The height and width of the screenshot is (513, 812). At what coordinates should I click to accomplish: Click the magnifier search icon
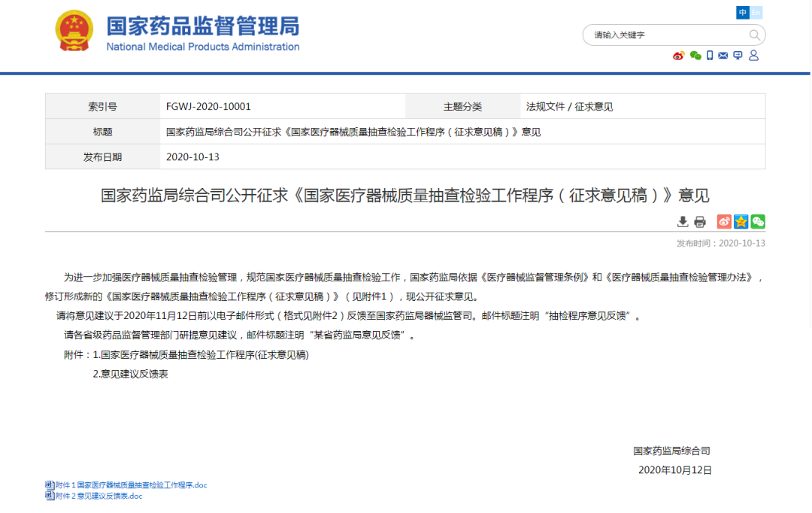(x=755, y=35)
